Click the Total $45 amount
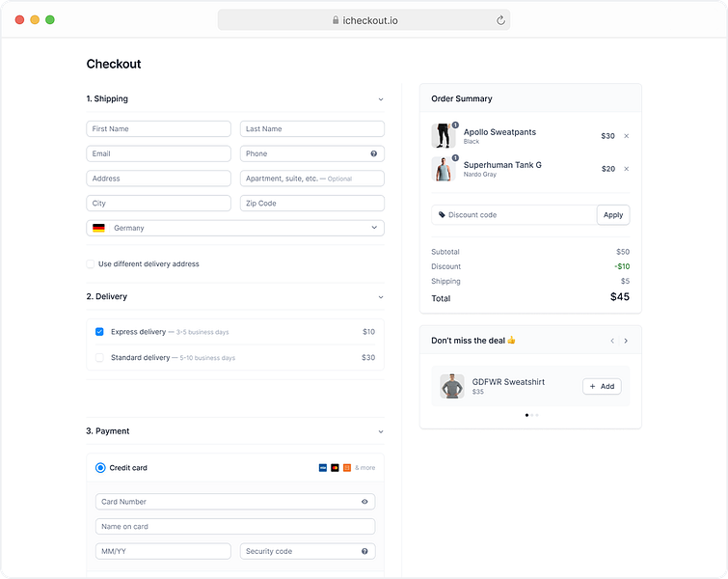This screenshot has width=728, height=579. pos(620,297)
